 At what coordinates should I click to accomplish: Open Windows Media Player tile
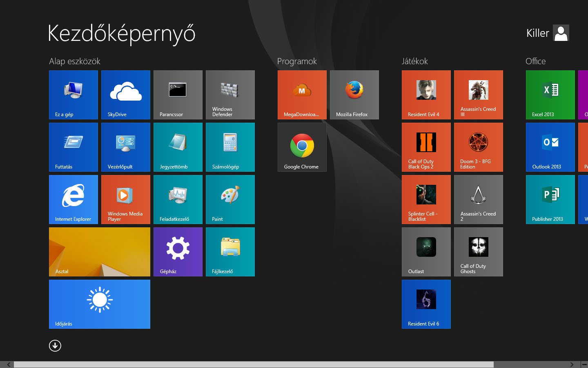point(125,200)
